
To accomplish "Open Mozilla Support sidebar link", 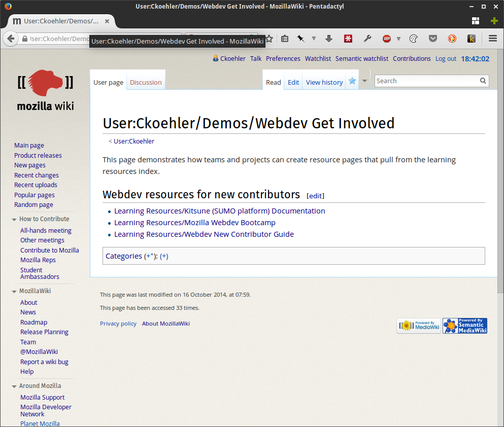I will [43, 398].
